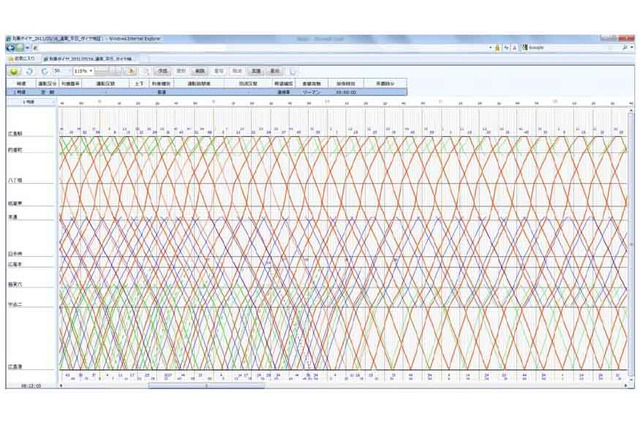Viewport: 640px width, 426px height.
Task: Open a new blank browser tab
Action: pyautogui.click(x=145, y=59)
